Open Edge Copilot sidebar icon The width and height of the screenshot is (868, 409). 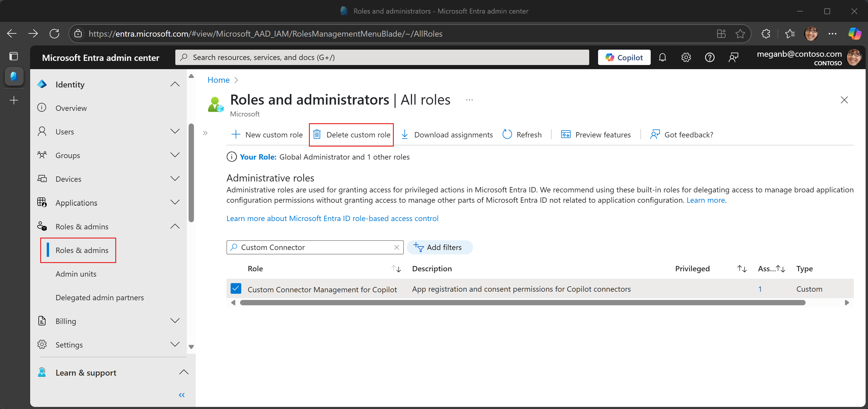854,34
